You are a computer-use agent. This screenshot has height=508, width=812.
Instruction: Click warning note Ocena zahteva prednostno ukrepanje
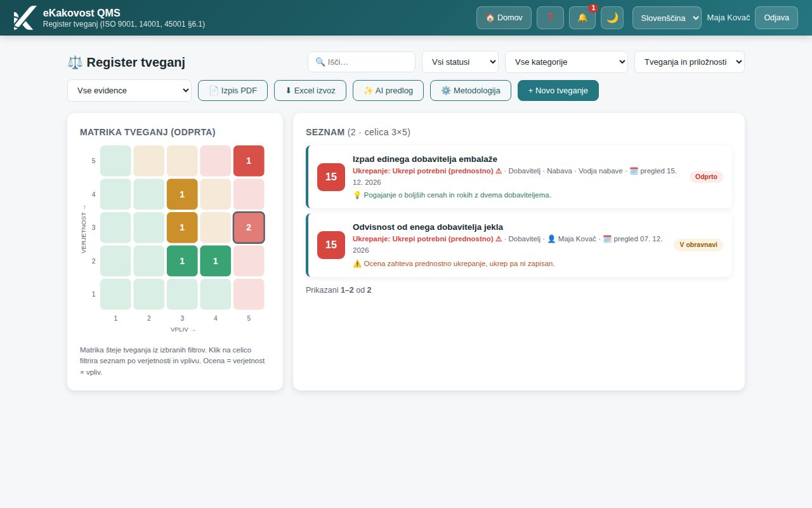[454, 264]
